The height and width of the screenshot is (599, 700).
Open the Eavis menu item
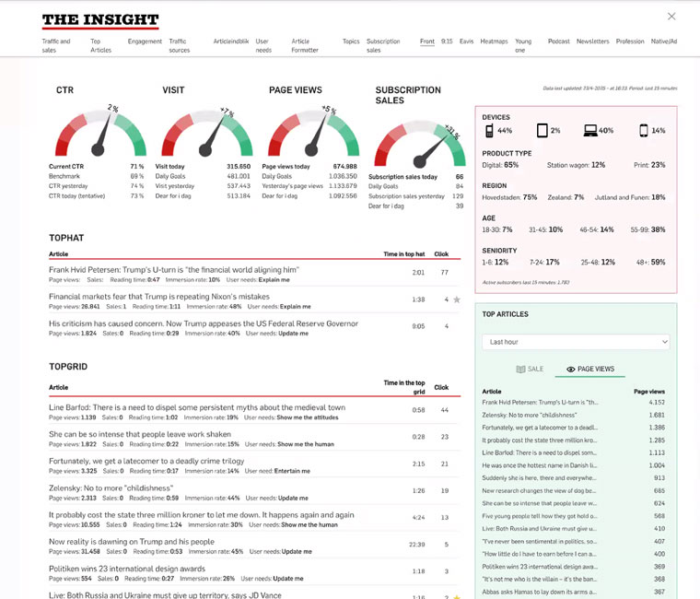467,41
